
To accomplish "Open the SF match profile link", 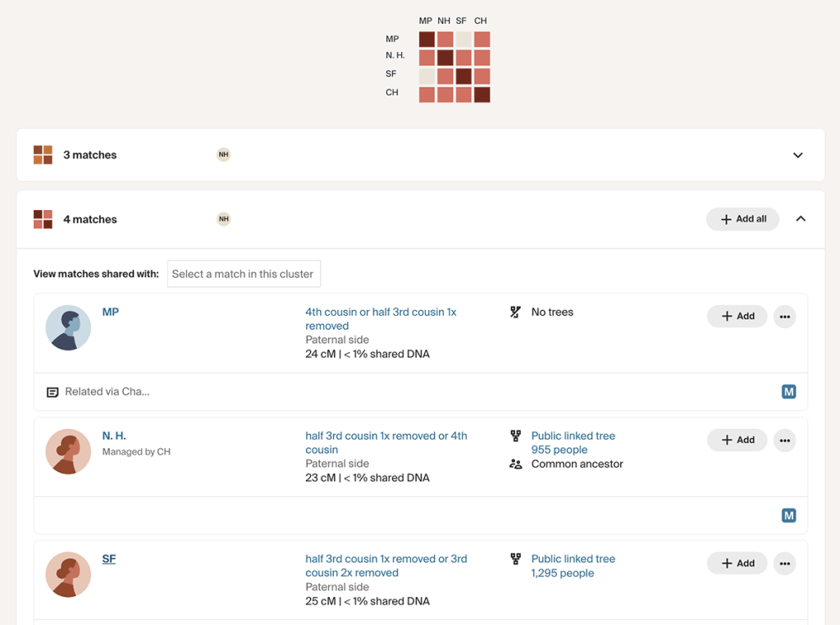I will pos(109,559).
